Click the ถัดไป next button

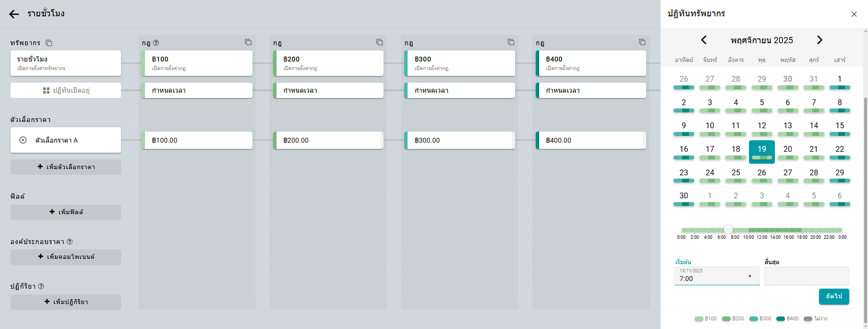[833, 296]
